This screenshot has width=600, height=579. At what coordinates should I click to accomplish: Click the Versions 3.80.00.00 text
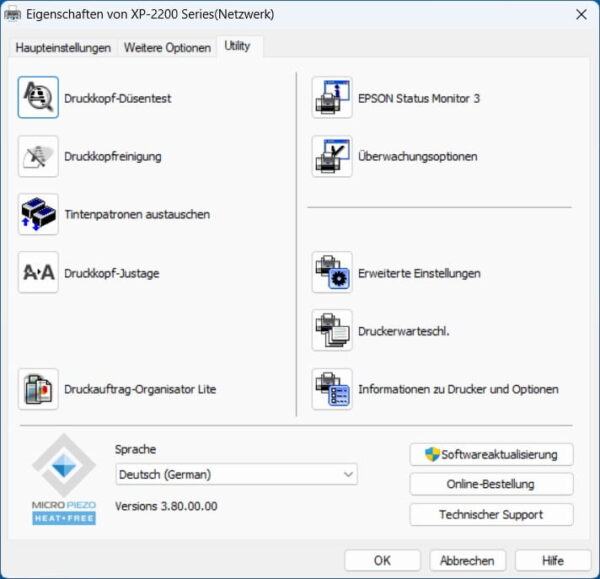click(166, 506)
